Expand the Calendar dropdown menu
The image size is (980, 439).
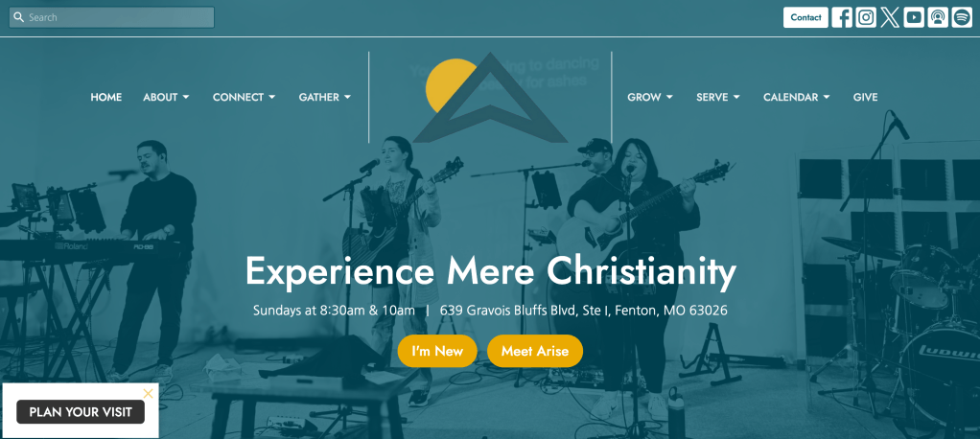pos(797,98)
